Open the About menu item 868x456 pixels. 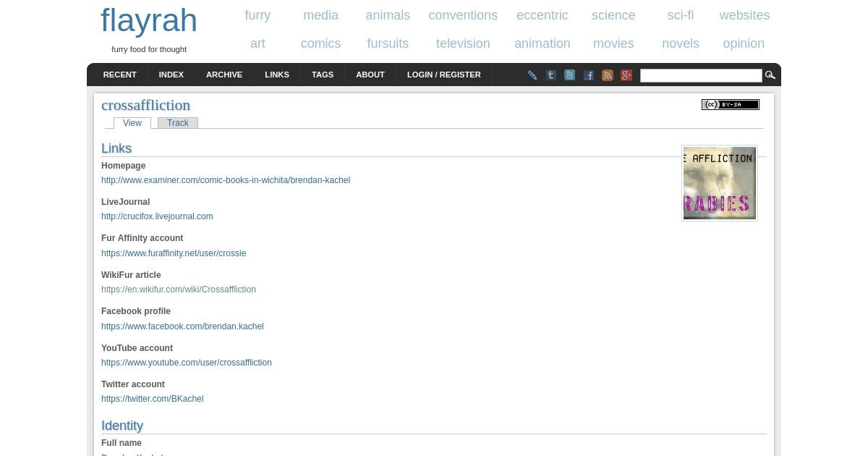click(x=370, y=75)
